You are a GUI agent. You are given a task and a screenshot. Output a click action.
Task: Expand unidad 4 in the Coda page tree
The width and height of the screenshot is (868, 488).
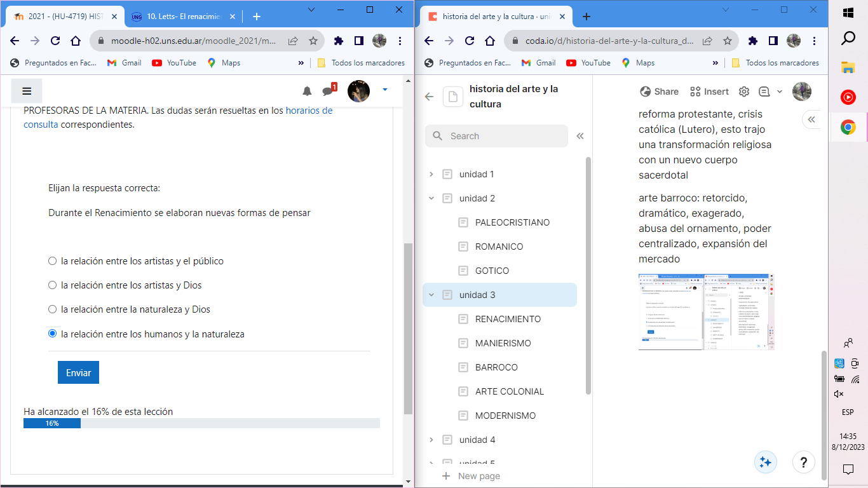pyautogui.click(x=431, y=440)
